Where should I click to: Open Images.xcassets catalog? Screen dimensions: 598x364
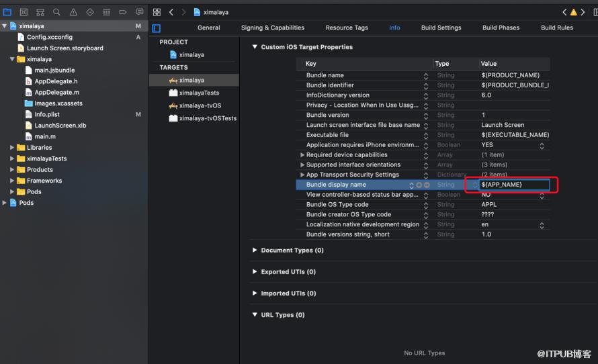tap(58, 103)
